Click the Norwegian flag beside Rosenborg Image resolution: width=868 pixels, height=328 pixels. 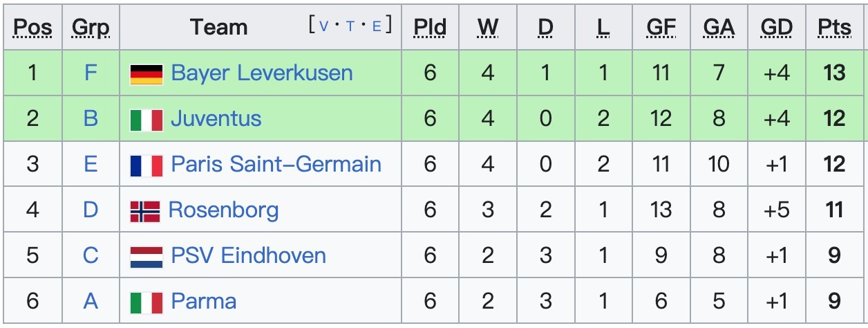point(145,211)
